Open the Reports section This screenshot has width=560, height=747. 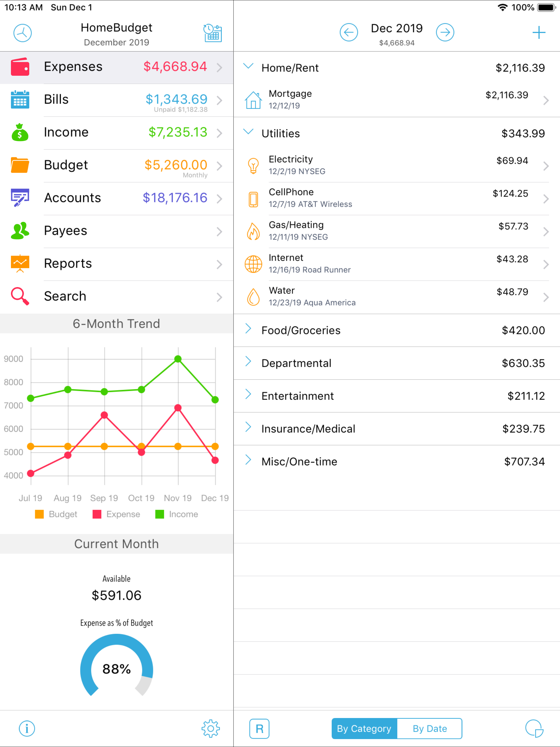point(116,264)
